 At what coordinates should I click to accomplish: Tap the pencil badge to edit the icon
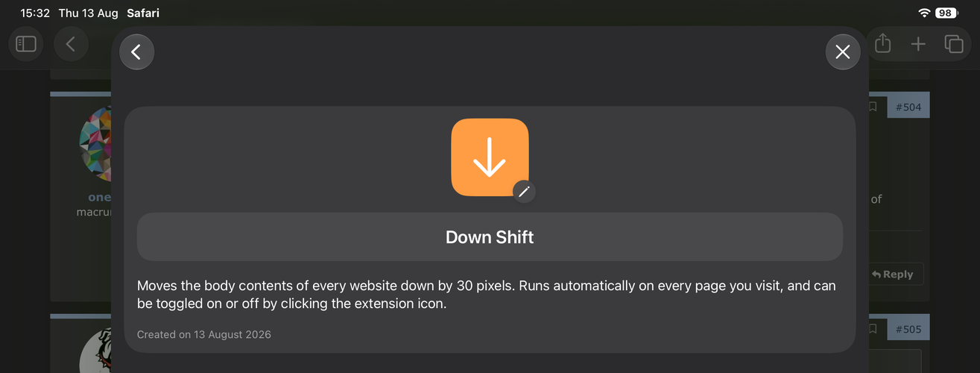coord(524,192)
